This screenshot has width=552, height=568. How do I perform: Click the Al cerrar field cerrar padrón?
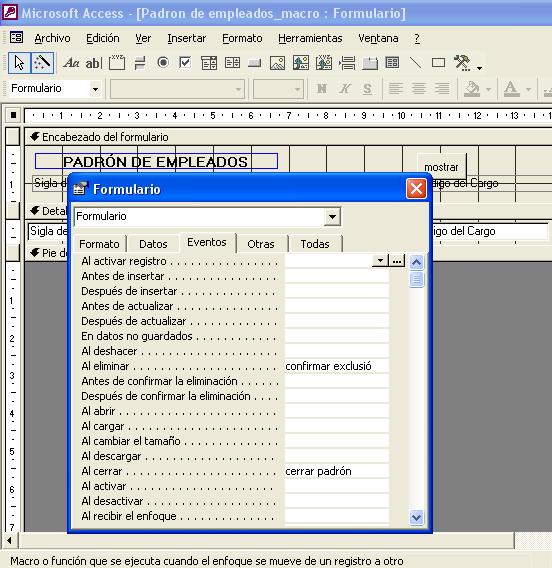[x=336, y=471]
